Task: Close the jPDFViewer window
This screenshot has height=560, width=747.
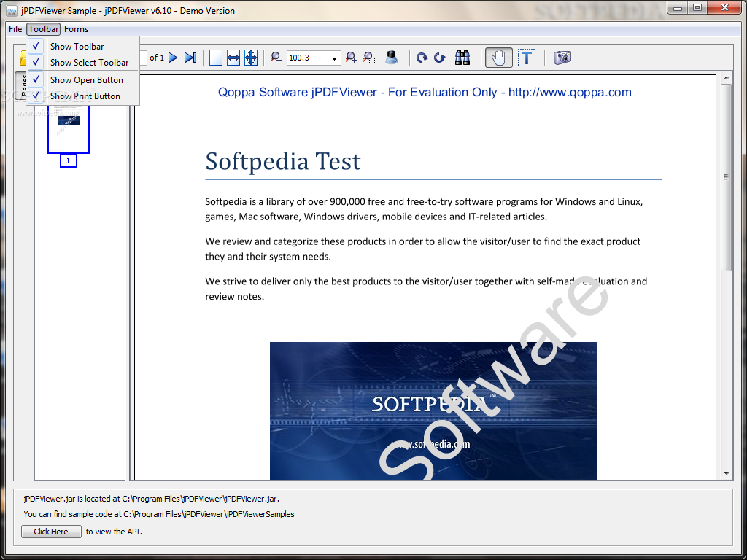Action: pos(725,7)
